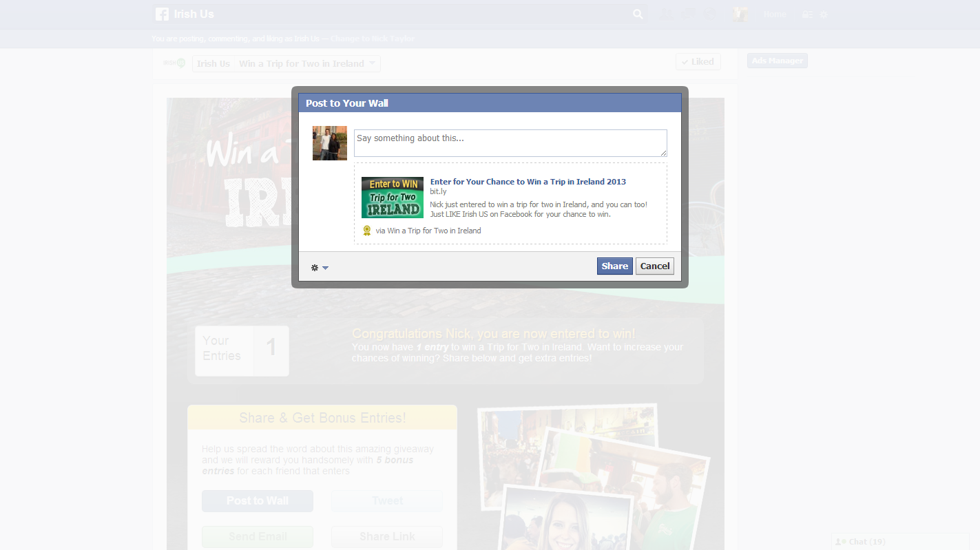Click the Irish Us page name button
Viewport: 980px width, 550px height.
click(x=213, y=63)
